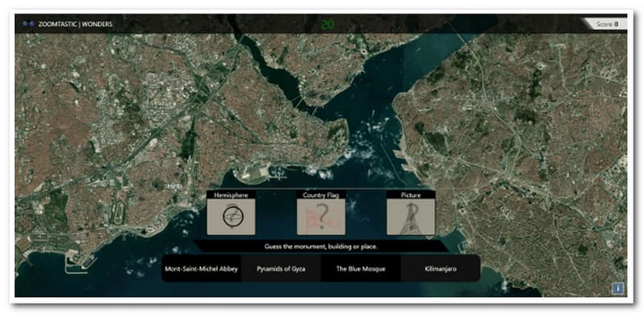Click the Guess the monument prompt bar
Image resolution: width=644 pixels, height=314 pixels.
click(x=320, y=246)
